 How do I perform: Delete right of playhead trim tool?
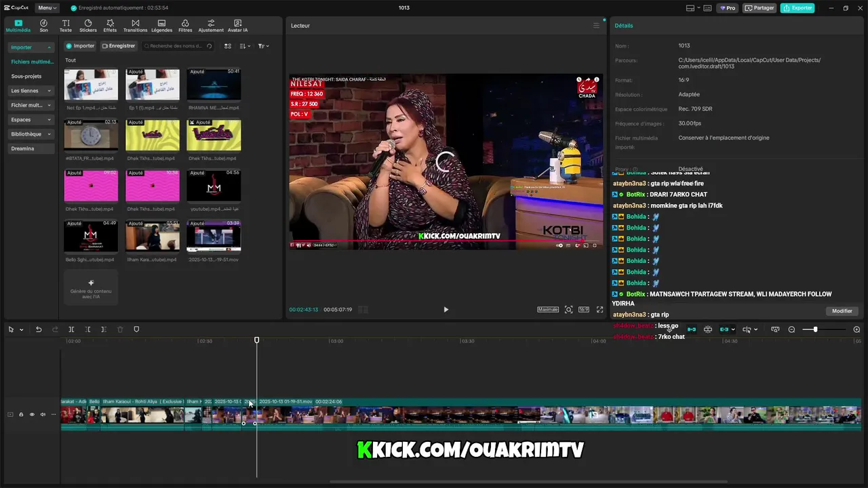tap(104, 329)
